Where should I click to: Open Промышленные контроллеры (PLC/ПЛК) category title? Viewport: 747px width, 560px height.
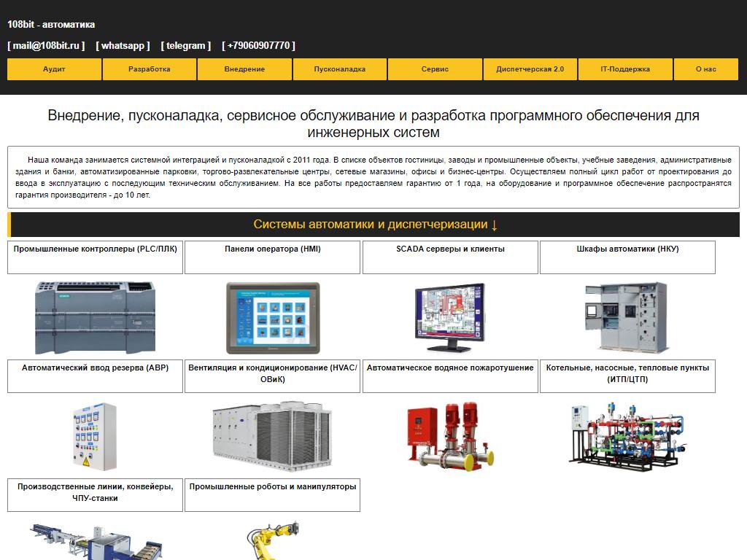coord(95,249)
